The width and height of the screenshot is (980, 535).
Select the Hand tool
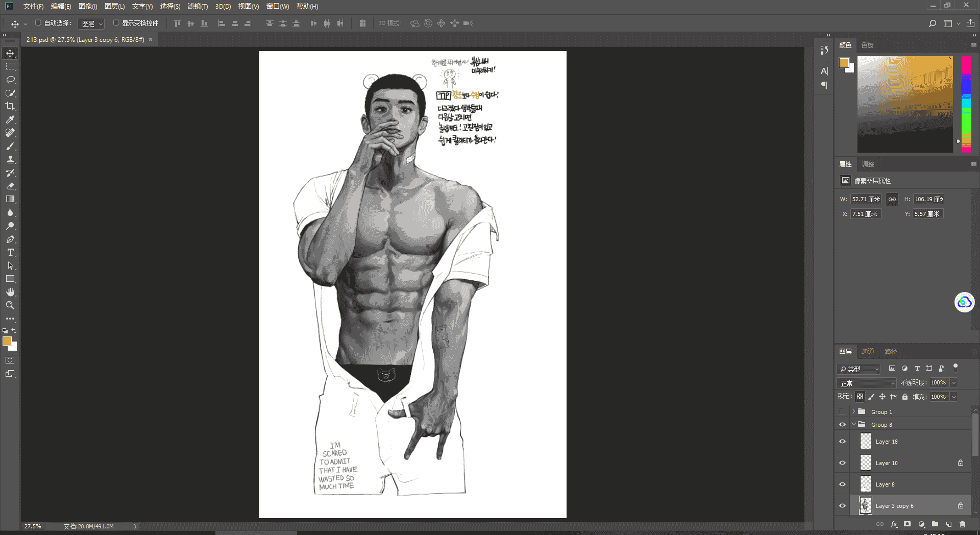(x=10, y=292)
